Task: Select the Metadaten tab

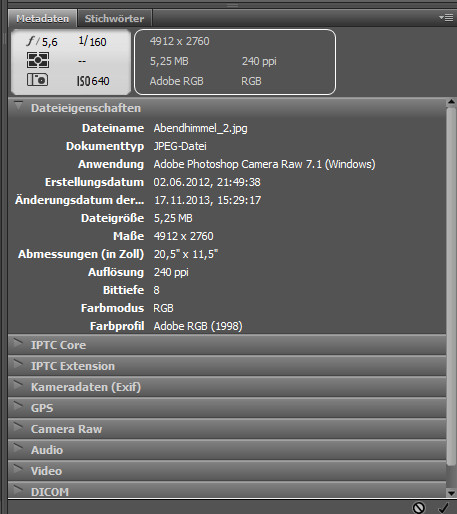Action: [x=43, y=18]
